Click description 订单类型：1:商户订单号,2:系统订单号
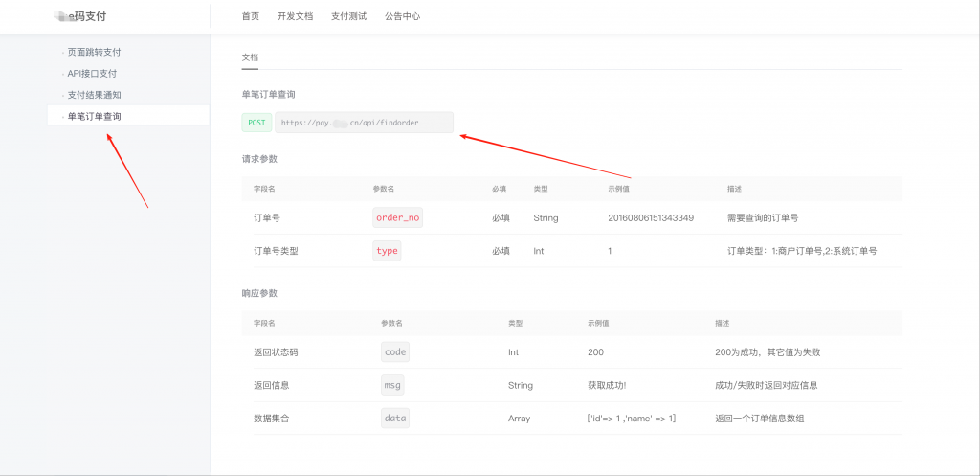Viewport: 980px width, 476px height. pos(802,251)
